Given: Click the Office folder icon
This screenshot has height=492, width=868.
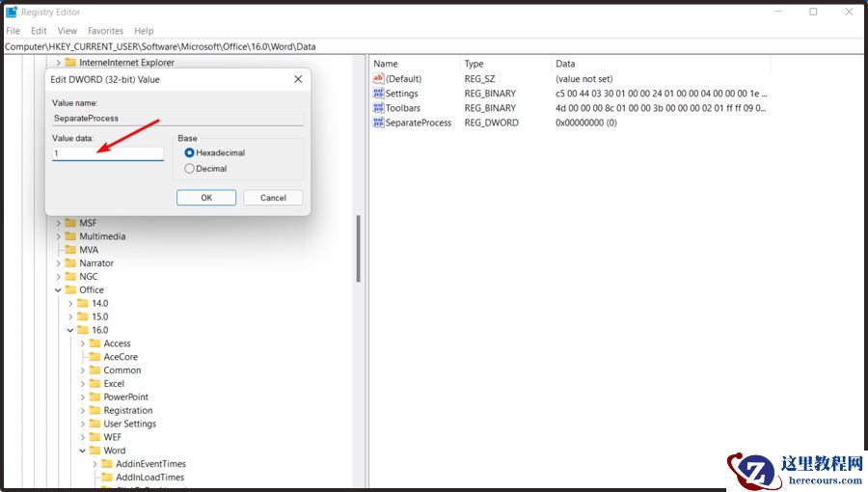Looking at the screenshot, I should click(x=70, y=289).
